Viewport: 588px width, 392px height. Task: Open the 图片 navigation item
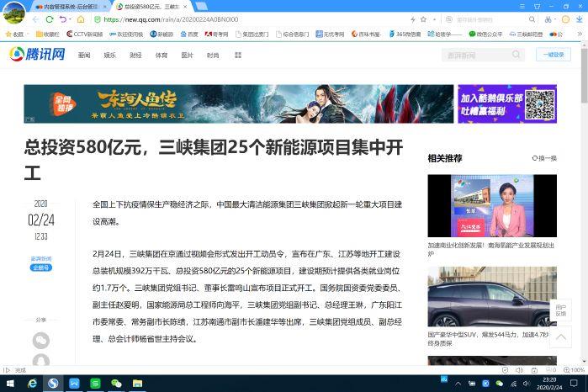pyautogui.click(x=187, y=56)
